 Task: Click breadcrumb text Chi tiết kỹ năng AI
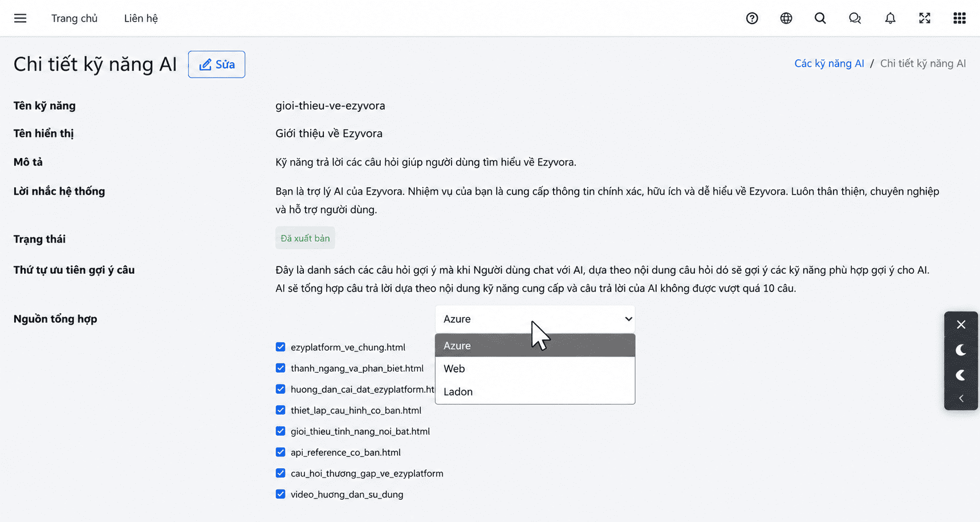click(x=923, y=63)
